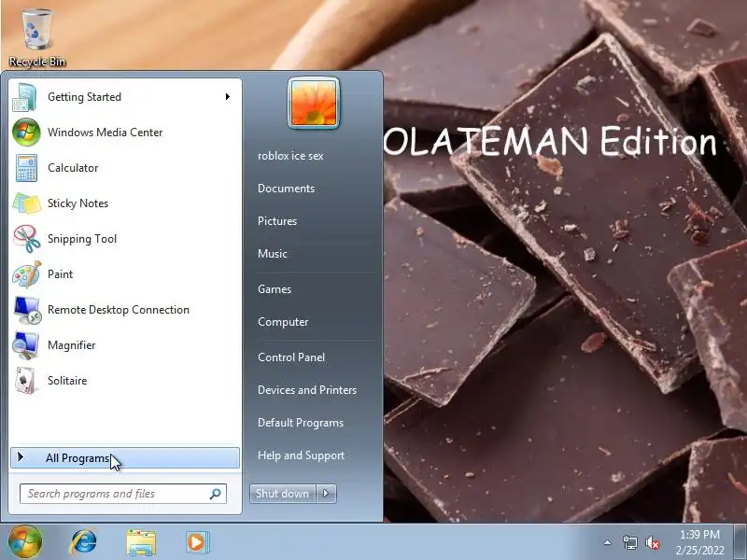Open the Snipping Tool scissors icon

pyautogui.click(x=27, y=239)
